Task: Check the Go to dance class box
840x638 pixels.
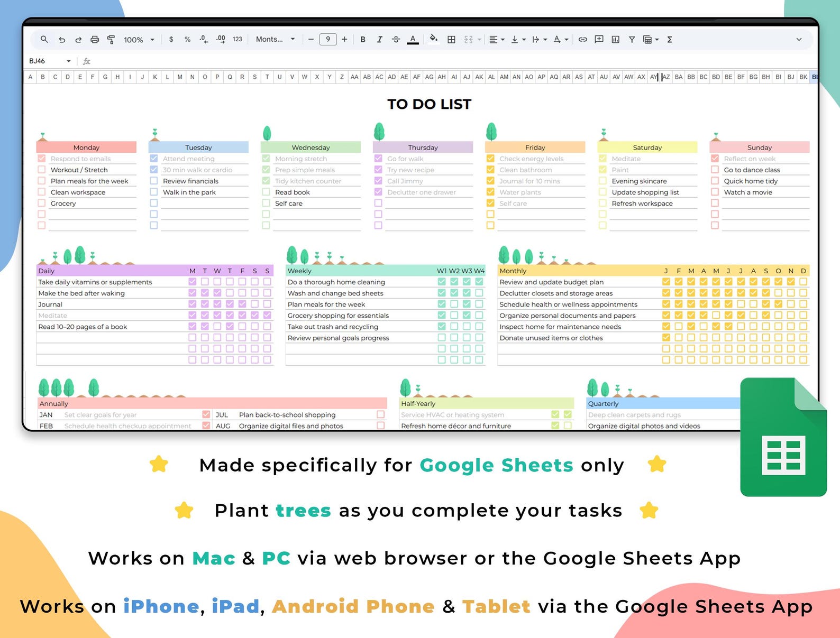Action: [715, 170]
